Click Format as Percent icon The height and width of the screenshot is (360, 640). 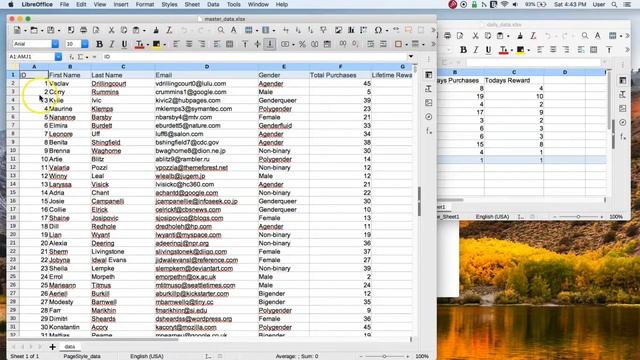point(302,44)
